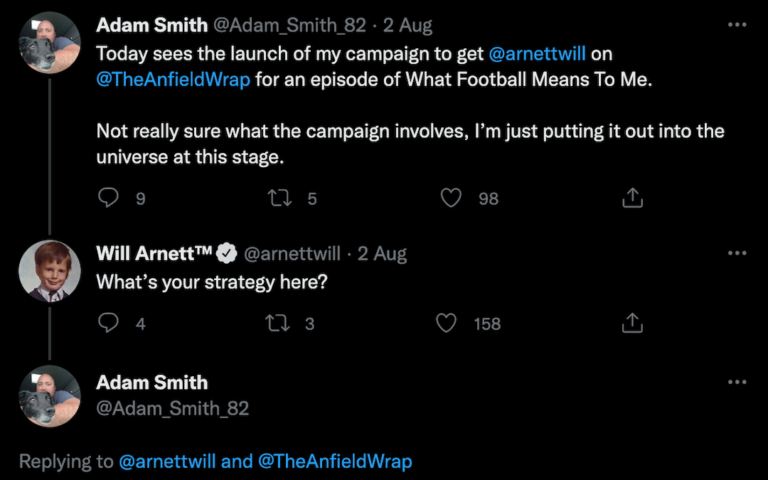Viewport: 768px width, 480px height.
Task: Like Will Arnett's strategy tweet
Action: point(447,323)
